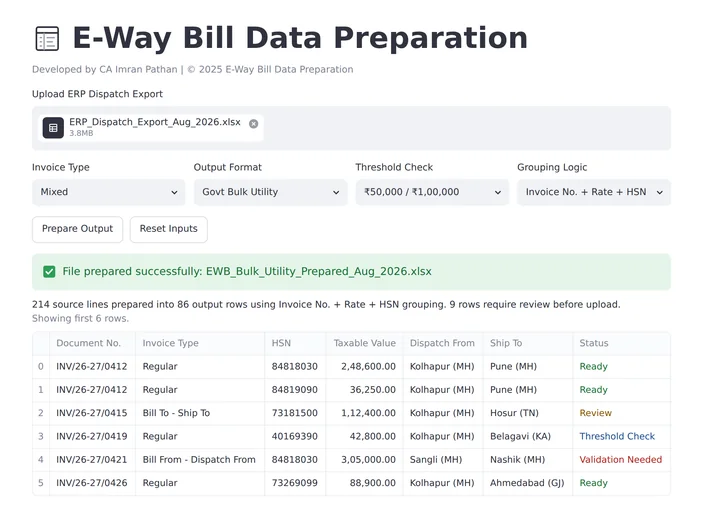
Task: Select document number INV/26-27/0426
Action: click(x=91, y=483)
